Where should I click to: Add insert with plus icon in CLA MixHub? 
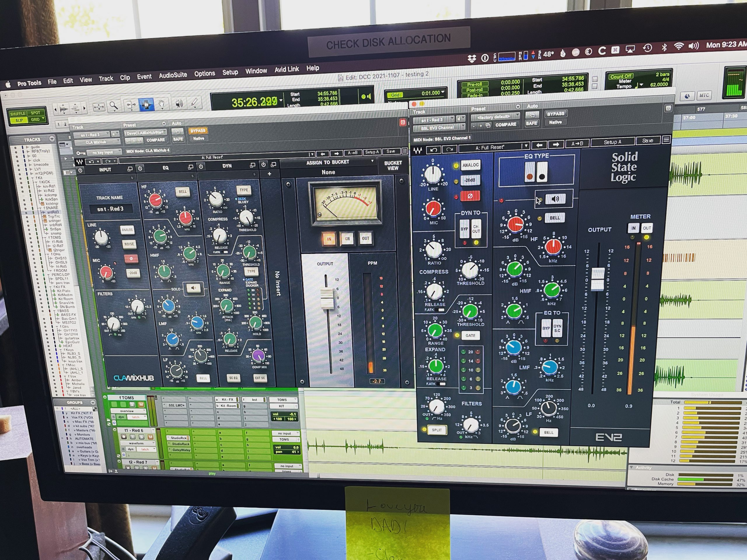(270, 174)
